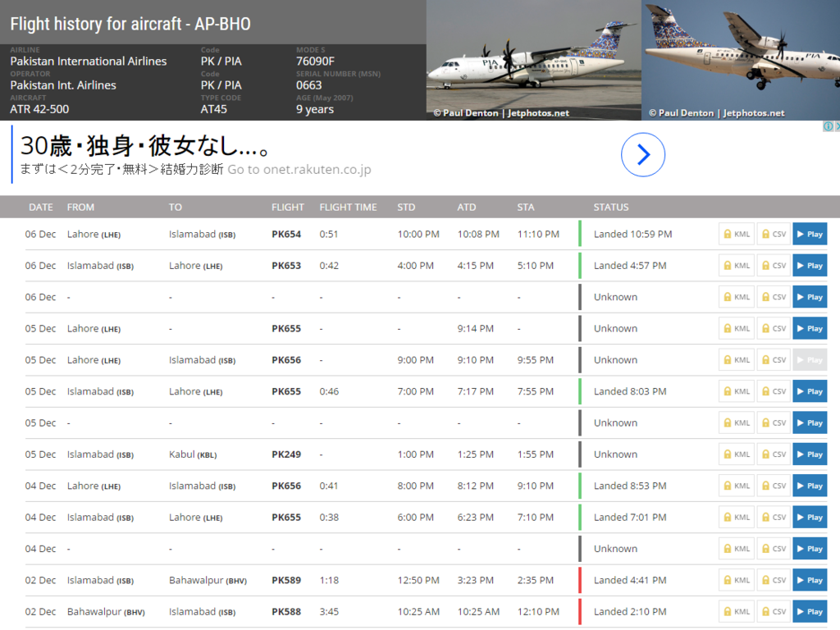View the right aircraft photo in flight
The width and height of the screenshot is (840, 630).
741,60
